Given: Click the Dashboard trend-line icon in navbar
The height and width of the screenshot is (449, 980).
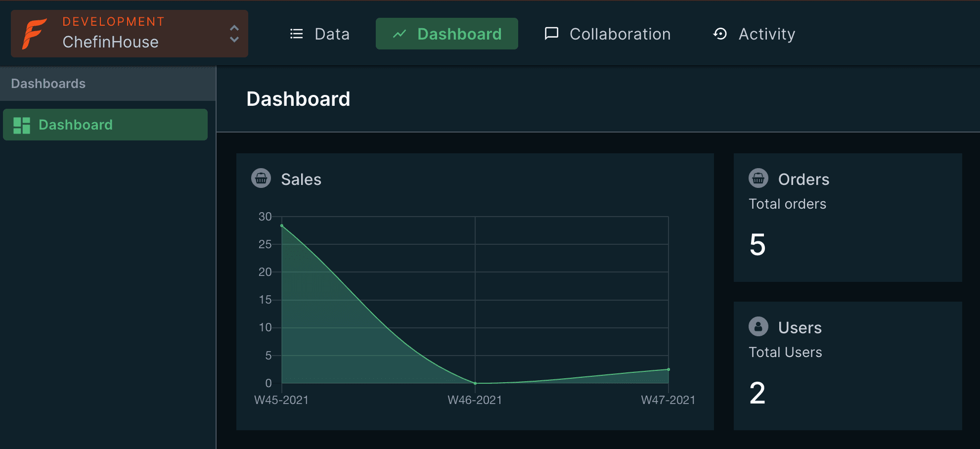Looking at the screenshot, I should (400, 34).
